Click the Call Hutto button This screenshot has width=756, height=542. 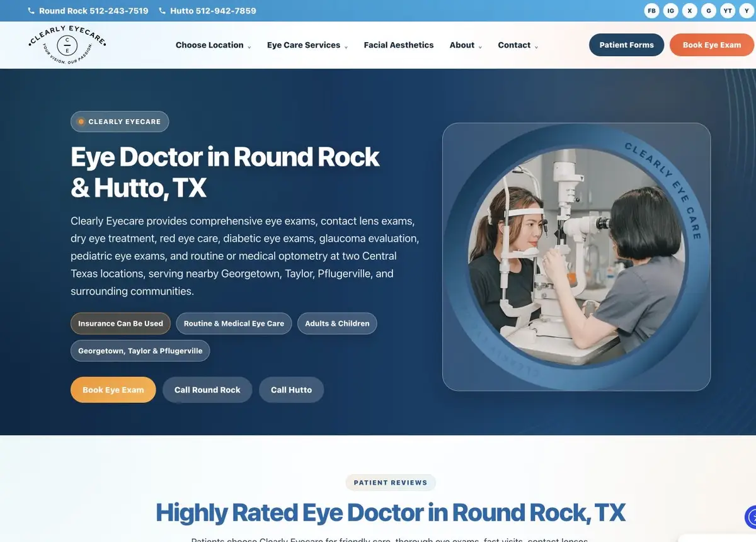coord(291,390)
